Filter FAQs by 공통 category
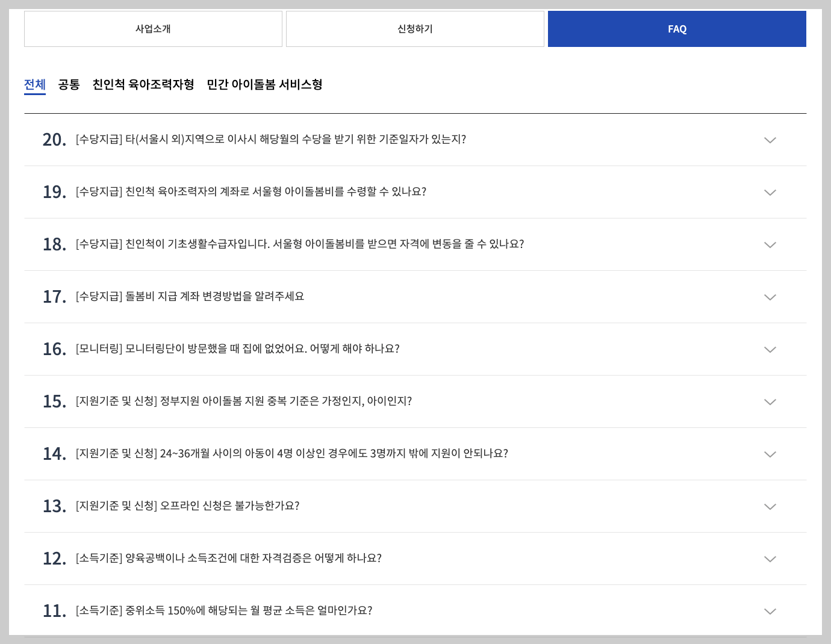This screenshot has height=644, width=831. click(68, 84)
